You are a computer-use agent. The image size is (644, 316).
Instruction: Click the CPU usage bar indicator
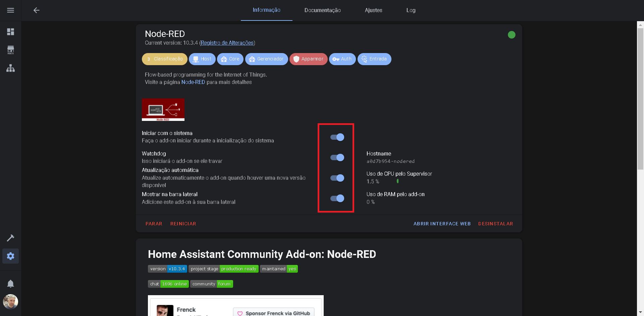coord(397,181)
